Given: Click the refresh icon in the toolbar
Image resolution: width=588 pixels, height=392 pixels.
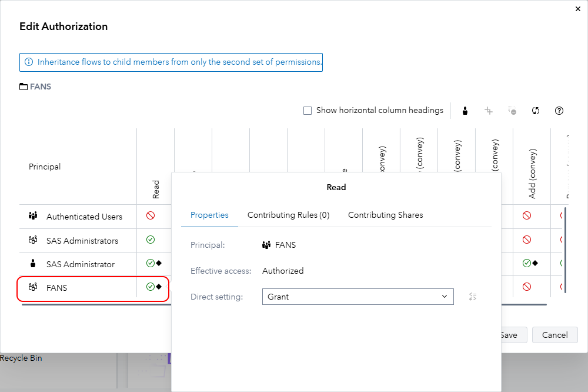Looking at the screenshot, I should point(536,111).
